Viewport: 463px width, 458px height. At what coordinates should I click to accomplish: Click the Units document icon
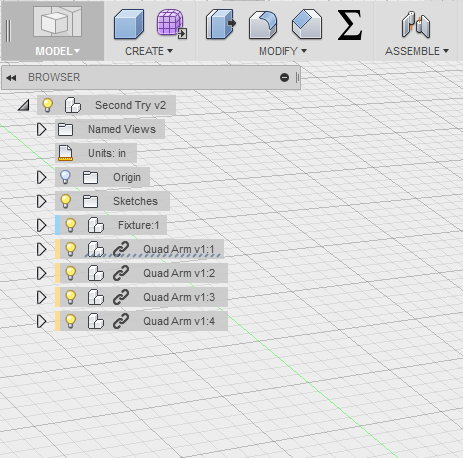point(65,153)
